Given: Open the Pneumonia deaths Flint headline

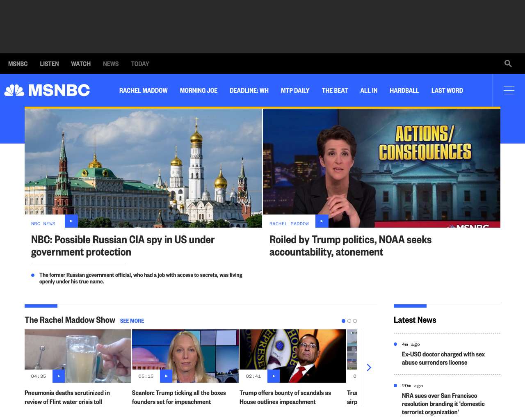Looking at the screenshot, I should click(x=67, y=397).
